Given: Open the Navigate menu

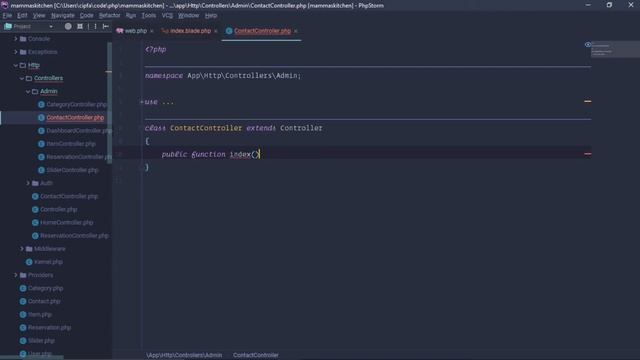Looking at the screenshot, I should pyautogui.click(x=63, y=16).
